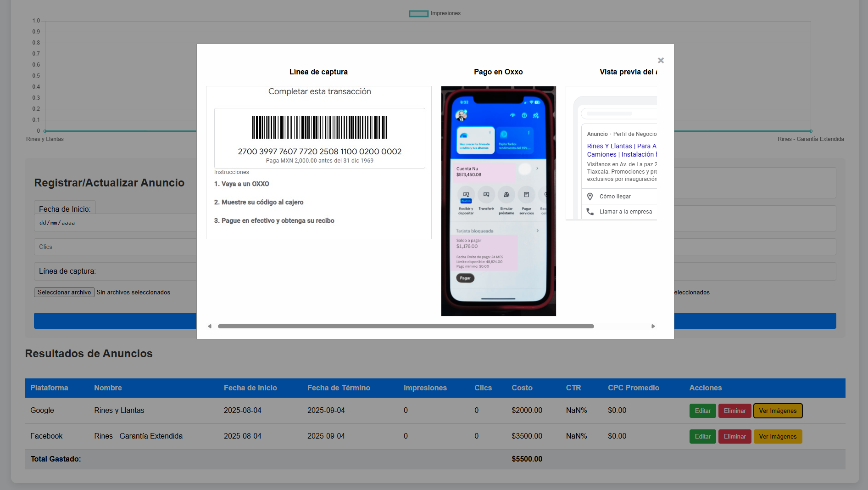
Task: Open the Pago en Oxxo phone screenshot
Action: [x=499, y=201]
